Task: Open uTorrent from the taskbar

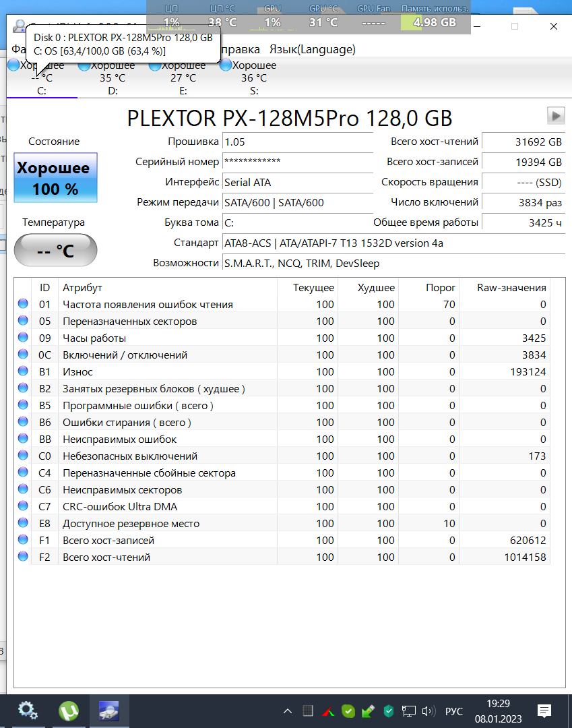Action: [x=69, y=711]
